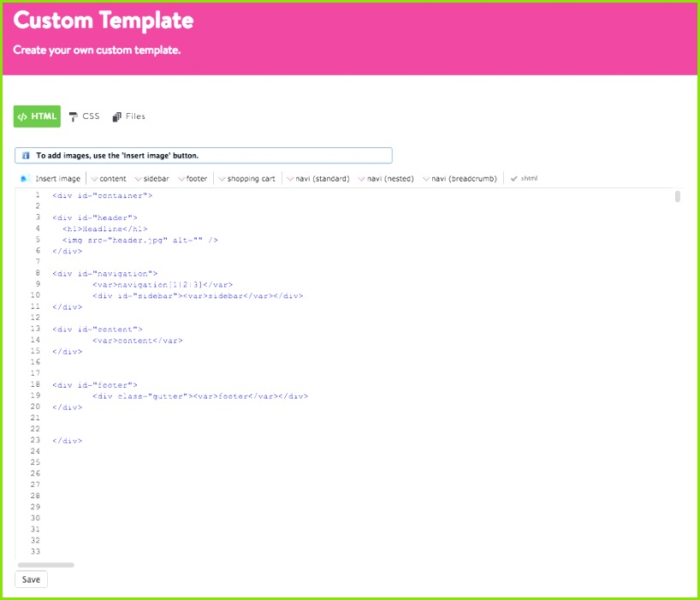Click the footer gutter div code line
Screen dimensions: 700x600
(x=199, y=396)
